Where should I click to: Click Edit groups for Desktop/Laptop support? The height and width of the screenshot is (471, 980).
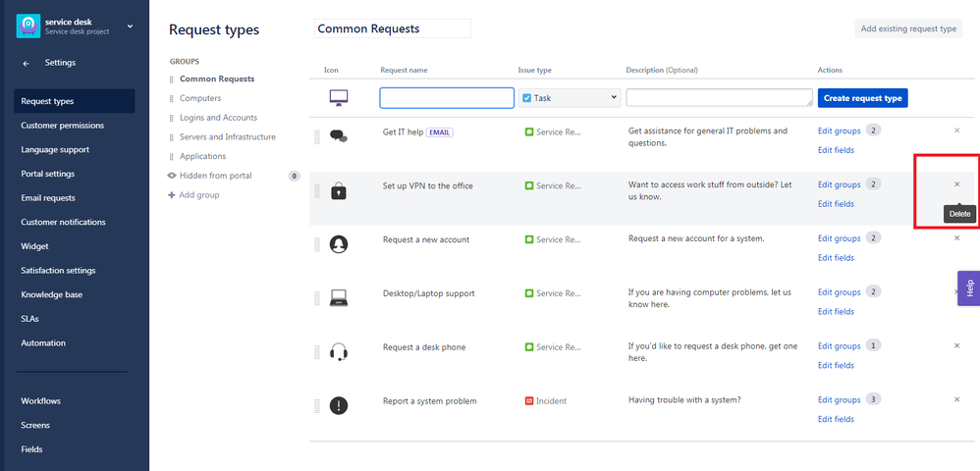coord(840,292)
